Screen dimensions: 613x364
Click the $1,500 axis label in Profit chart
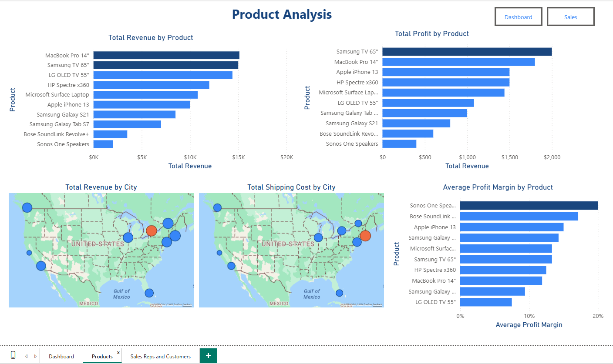tap(510, 157)
